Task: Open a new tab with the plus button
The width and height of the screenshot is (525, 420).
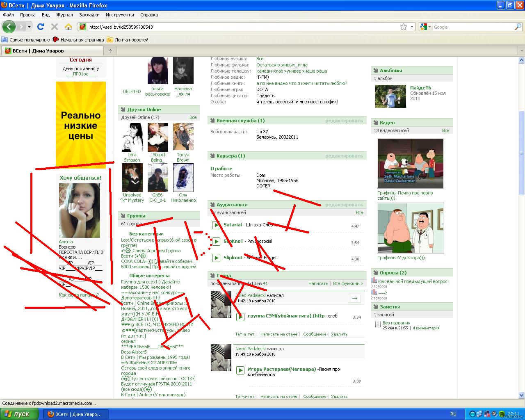Action: point(110,51)
